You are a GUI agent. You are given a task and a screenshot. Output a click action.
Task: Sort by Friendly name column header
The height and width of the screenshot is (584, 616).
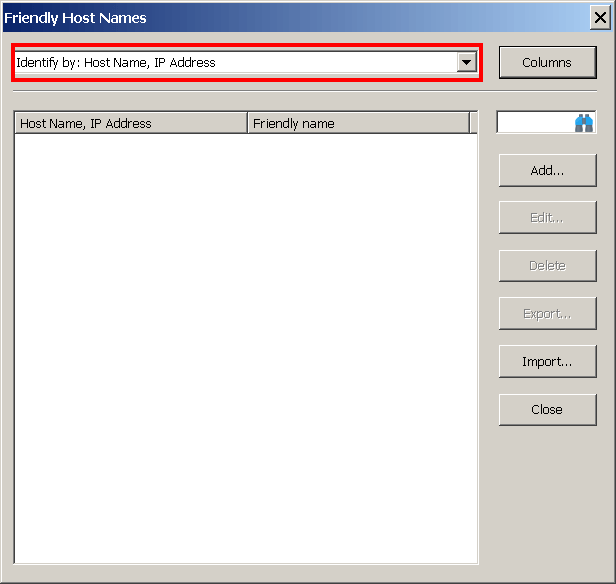[x=357, y=123]
